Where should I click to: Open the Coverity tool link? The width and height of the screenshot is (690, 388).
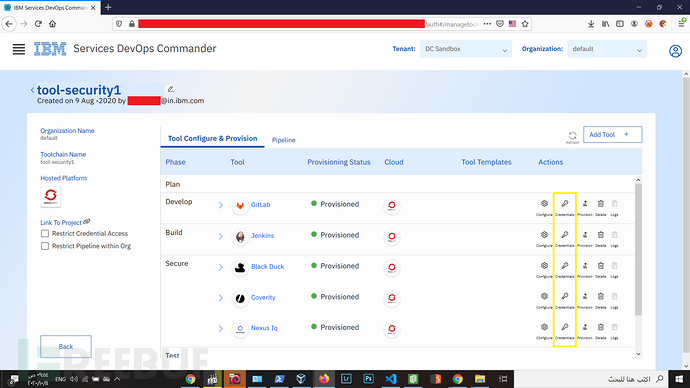[x=263, y=297]
